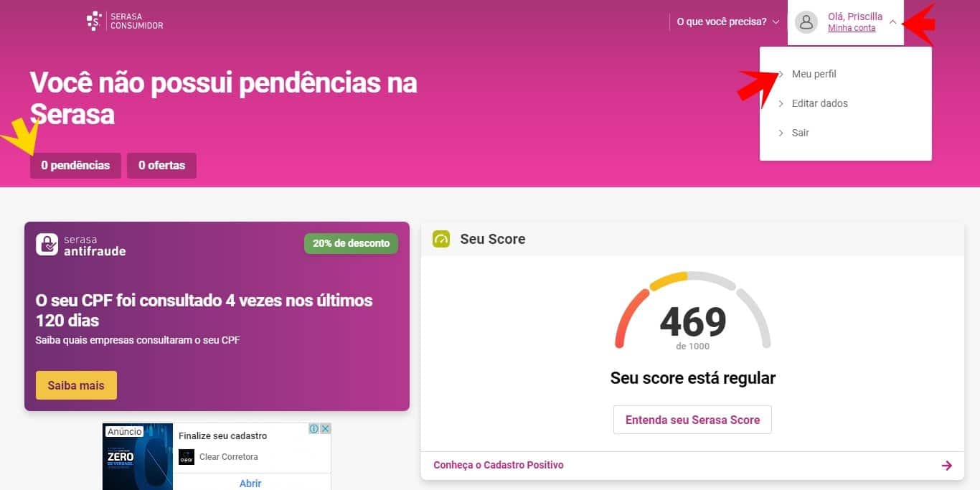Select Editar dados from the account menu
980x490 pixels.
(819, 103)
